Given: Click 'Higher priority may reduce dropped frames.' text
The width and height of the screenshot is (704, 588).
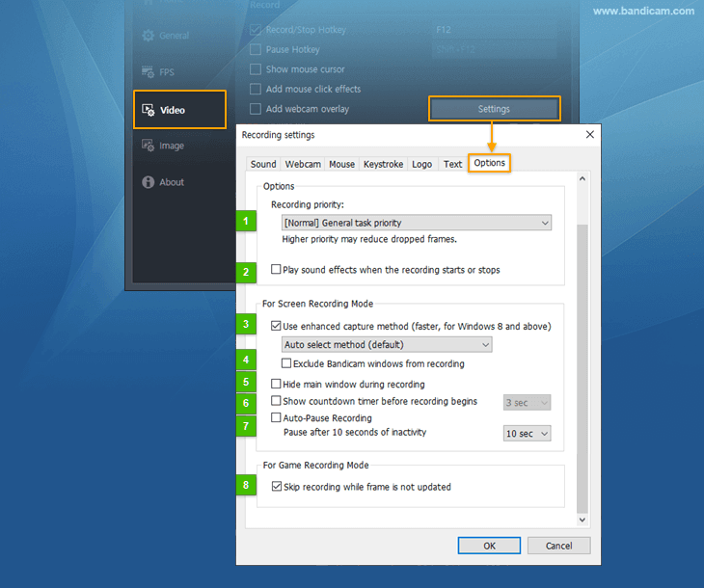Looking at the screenshot, I should click(369, 239).
